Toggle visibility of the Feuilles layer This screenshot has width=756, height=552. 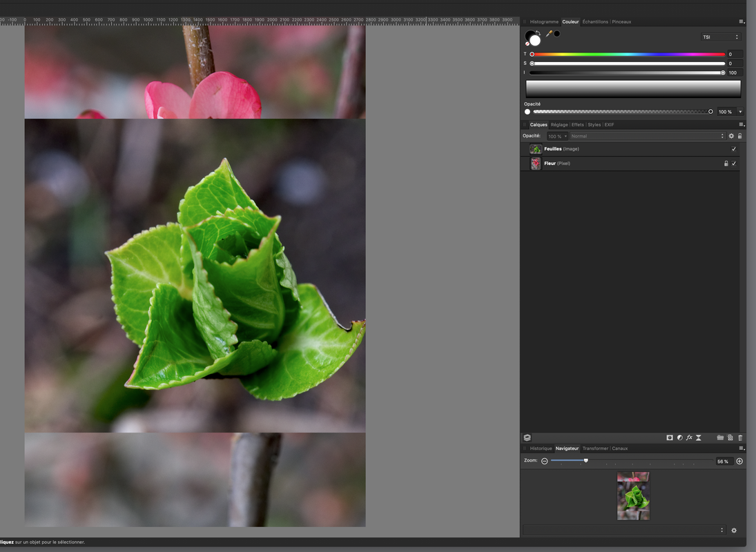click(x=734, y=149)
